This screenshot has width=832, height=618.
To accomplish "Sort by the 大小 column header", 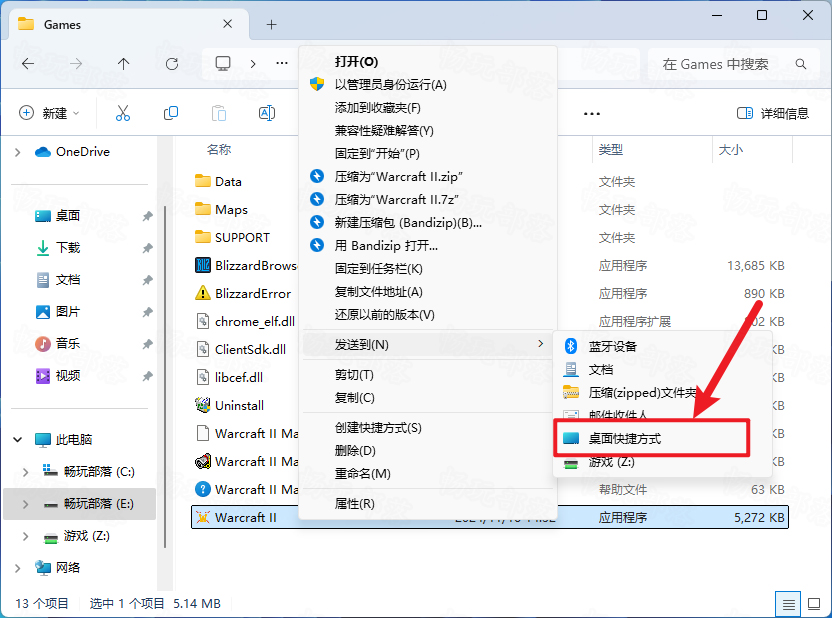I will 731,150.
